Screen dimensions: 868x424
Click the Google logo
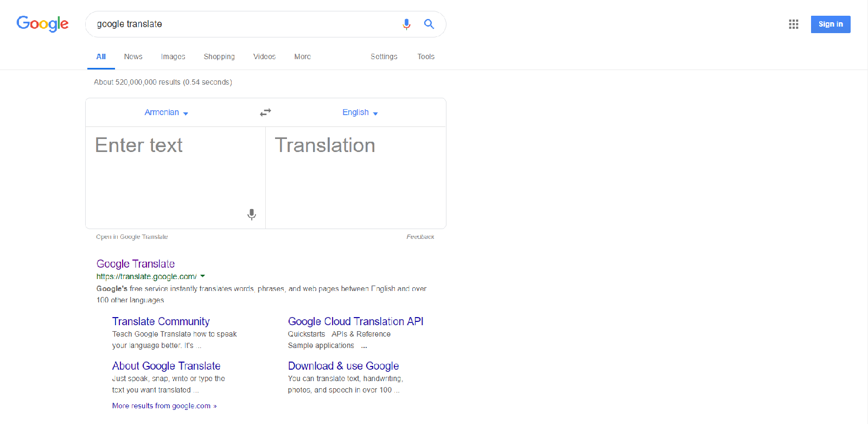coord(42,24)
